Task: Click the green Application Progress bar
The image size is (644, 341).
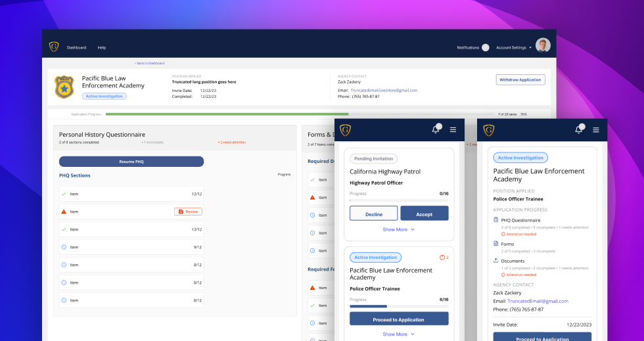Action: [x=227, y=114]
